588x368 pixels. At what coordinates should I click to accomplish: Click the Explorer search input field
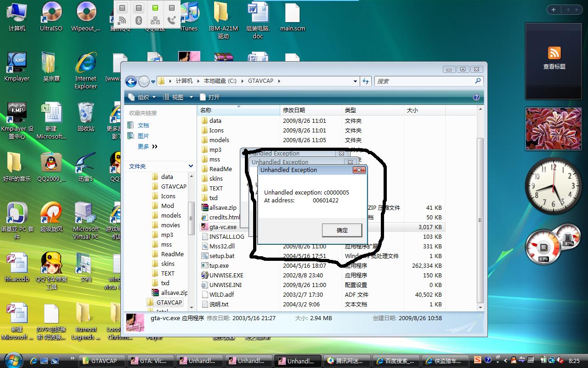(x=424, y=81)
